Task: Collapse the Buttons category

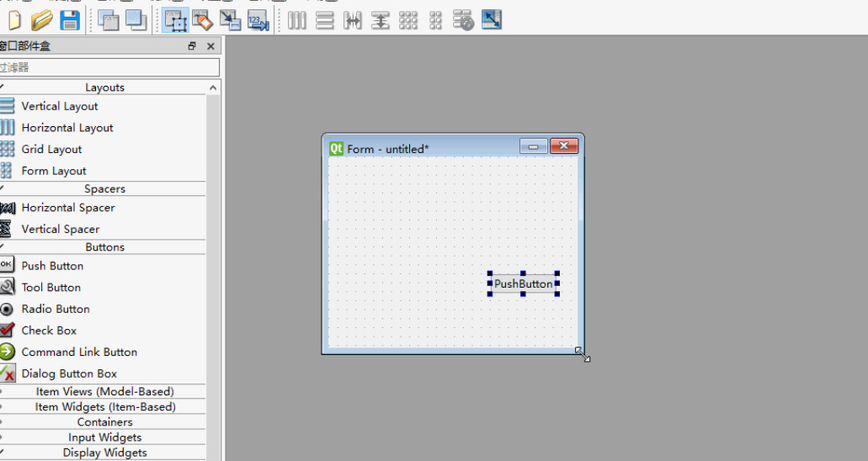Action: 103,246
